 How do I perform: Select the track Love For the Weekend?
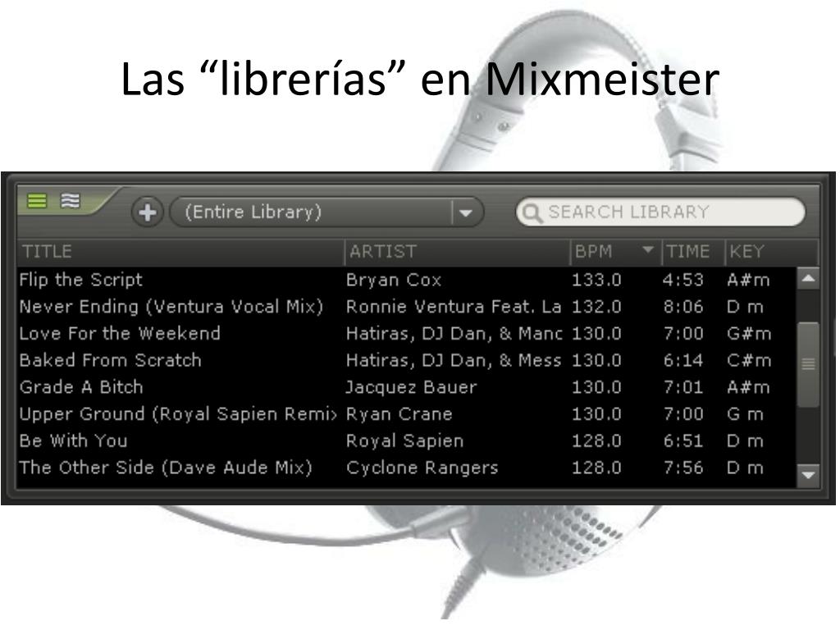407,333
